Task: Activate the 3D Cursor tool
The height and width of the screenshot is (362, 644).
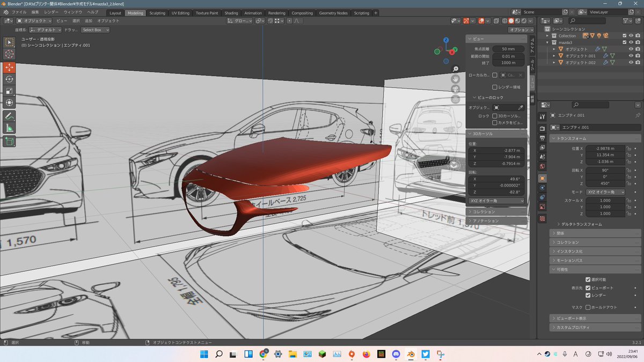Action: click(9, 54)
